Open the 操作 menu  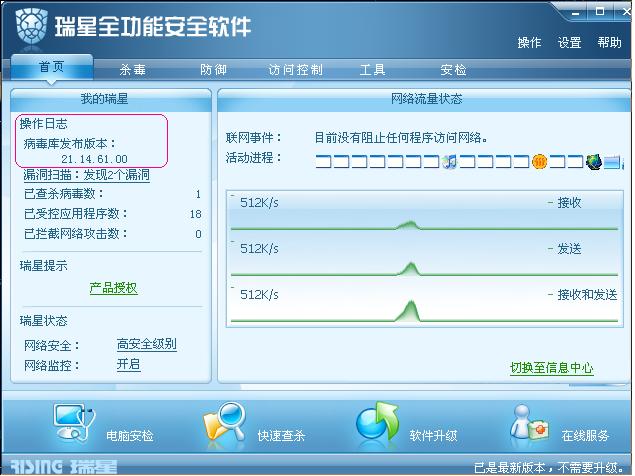[529, 43]
